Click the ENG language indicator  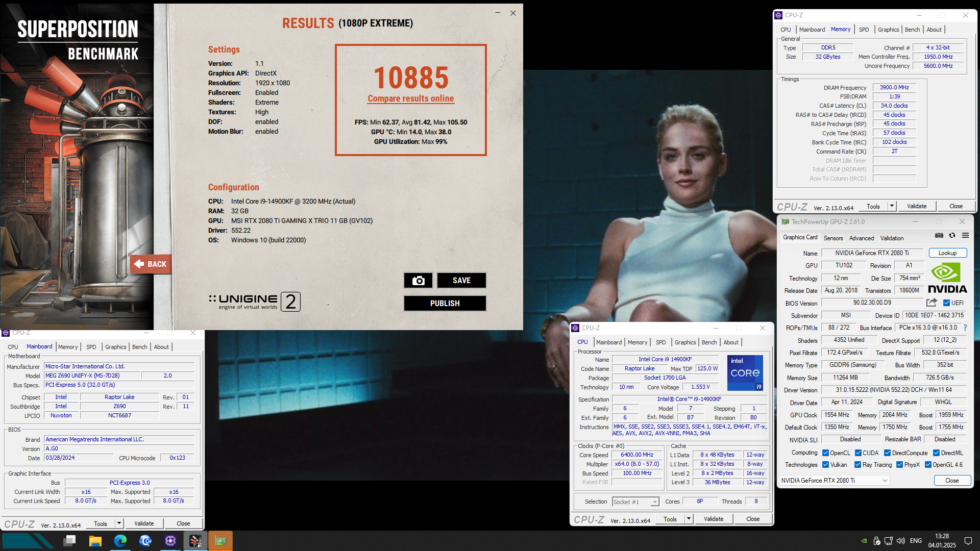point(916,541)
